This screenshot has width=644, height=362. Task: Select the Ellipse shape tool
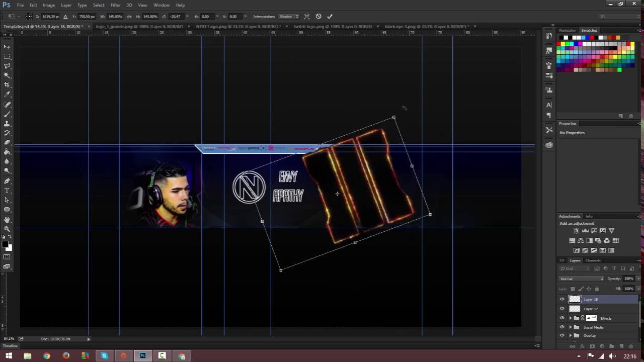[7, 210]
